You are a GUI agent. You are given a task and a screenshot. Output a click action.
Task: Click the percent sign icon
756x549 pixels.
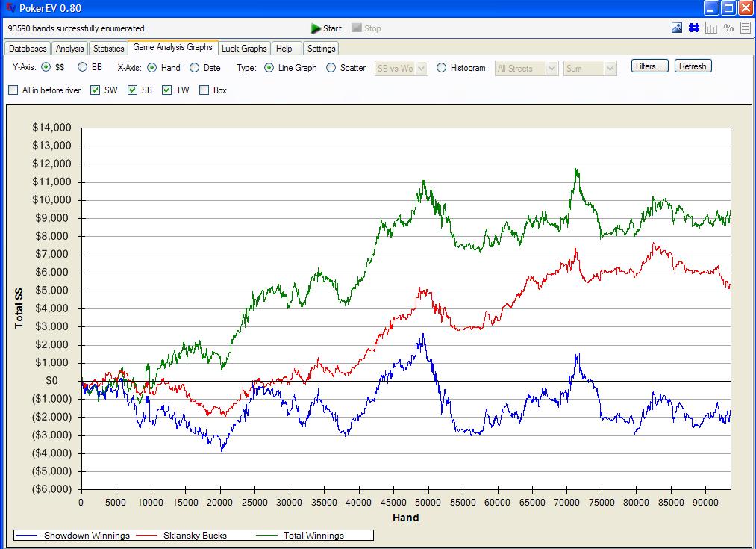728,28
